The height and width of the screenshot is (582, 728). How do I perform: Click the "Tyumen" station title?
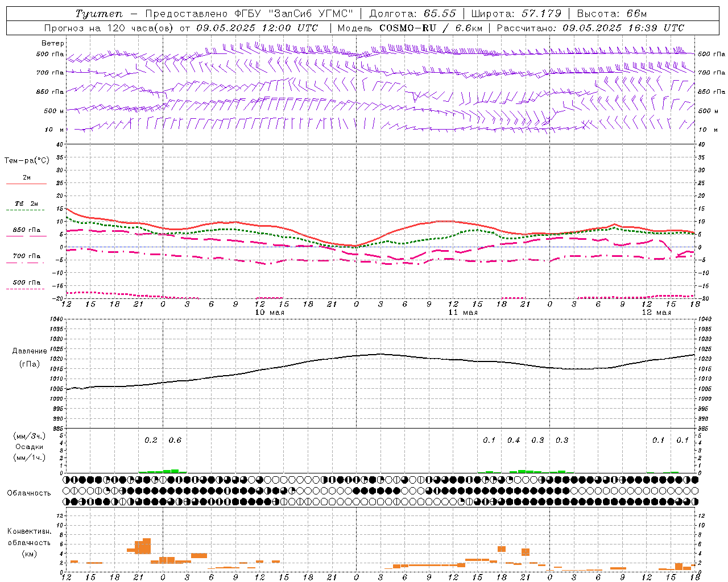(99, 14)
